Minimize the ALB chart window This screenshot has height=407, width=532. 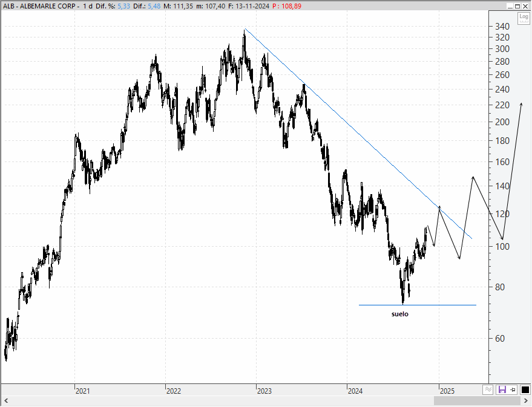click(510, 6)
